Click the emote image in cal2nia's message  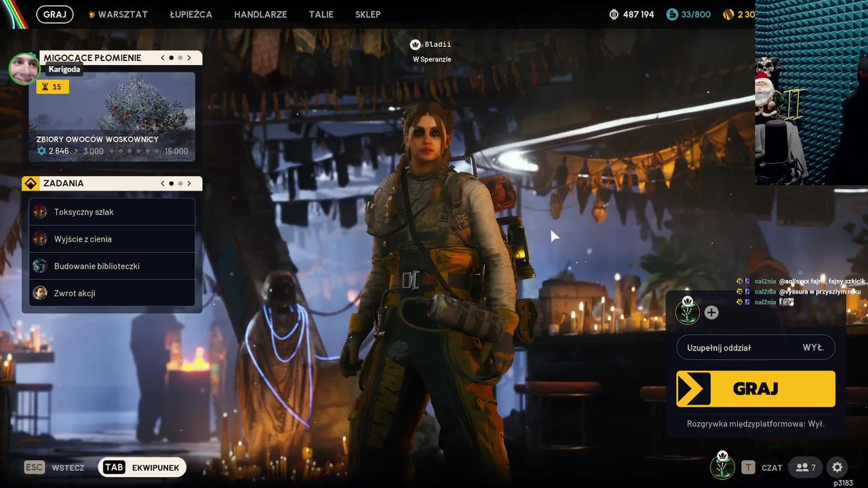(x=787, y=302)
